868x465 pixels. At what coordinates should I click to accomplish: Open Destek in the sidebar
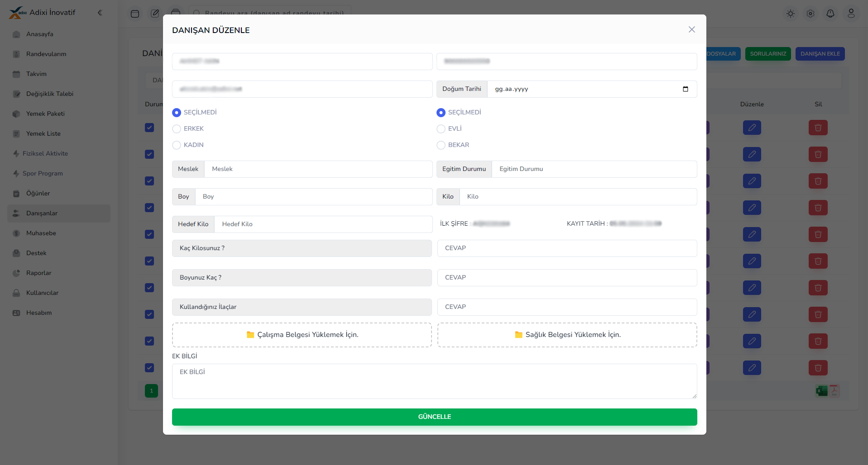(x=59, y=253)
